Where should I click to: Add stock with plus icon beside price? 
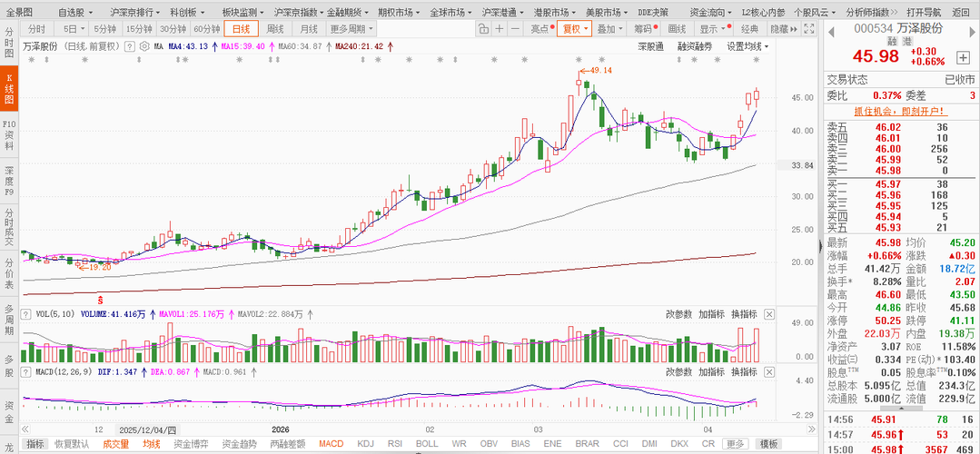pyautogui.click(x=962, y=57)
